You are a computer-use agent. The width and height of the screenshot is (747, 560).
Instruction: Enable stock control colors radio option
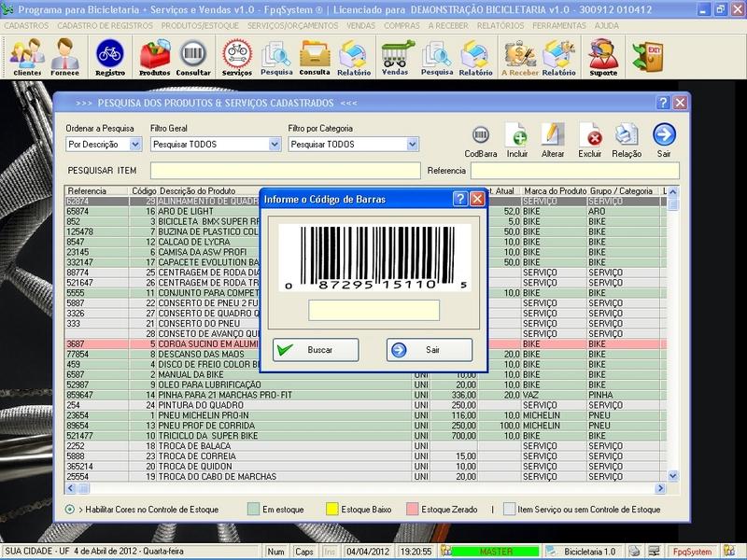[x=71, y=510]
